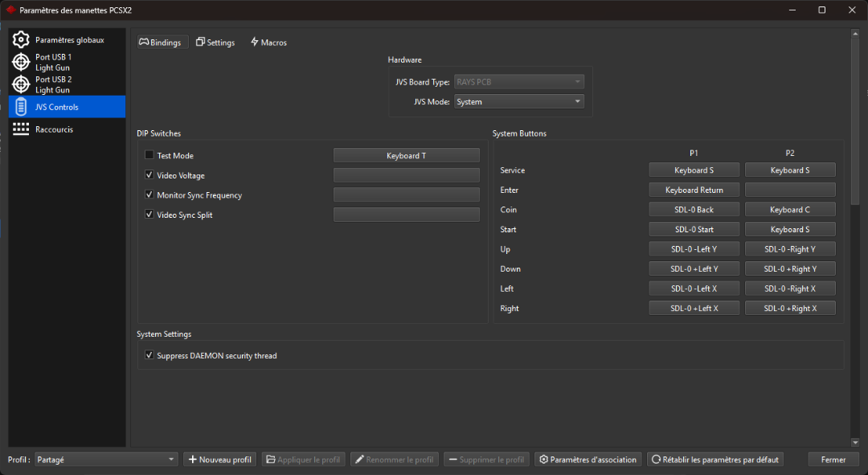868x475 pixels.
Task: Open Paramètres d'association gear icon
Action: (x=543, y=460)
